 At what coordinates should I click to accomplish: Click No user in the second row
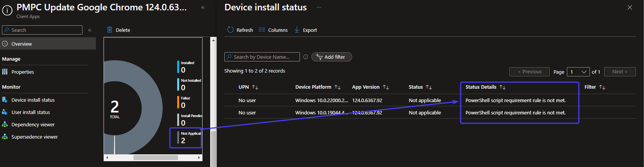point(247,112)
